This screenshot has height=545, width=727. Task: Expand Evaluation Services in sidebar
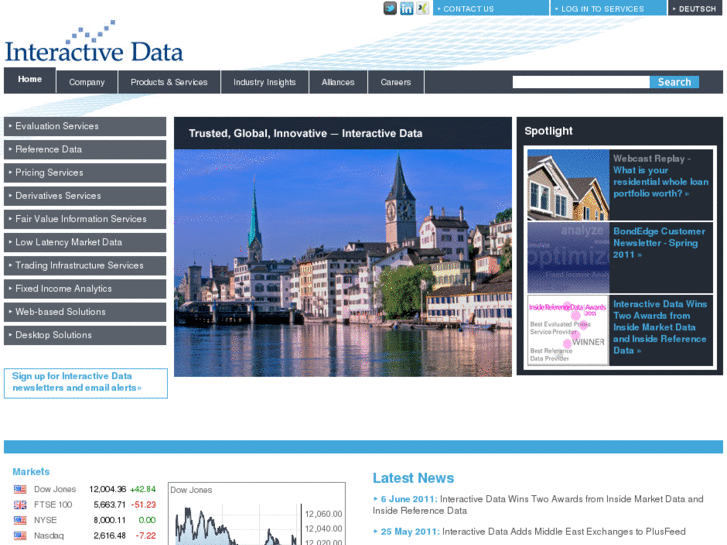(85, 126)
